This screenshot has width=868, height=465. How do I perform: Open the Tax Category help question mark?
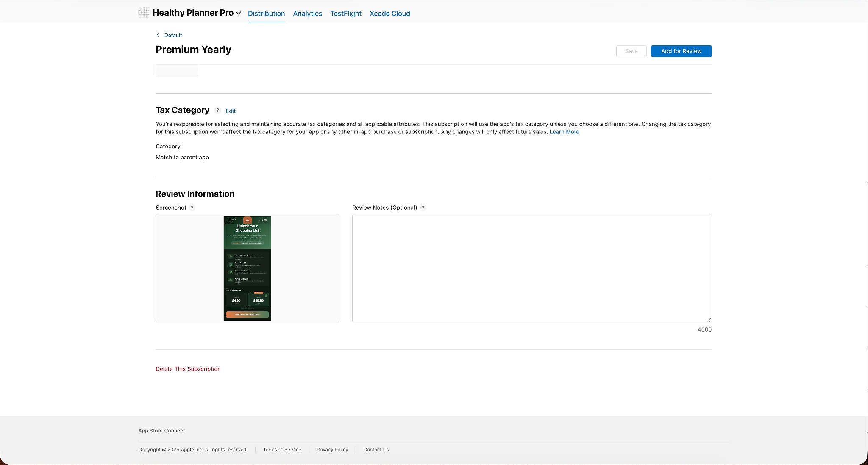click(x=217, y=111)
